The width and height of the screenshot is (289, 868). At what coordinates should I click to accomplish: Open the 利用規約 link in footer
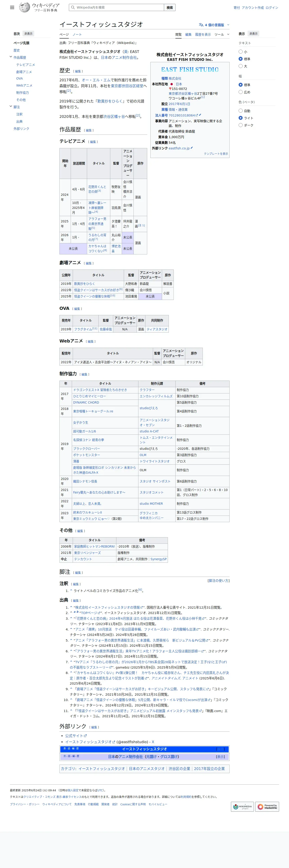click(x=186, y=797)
